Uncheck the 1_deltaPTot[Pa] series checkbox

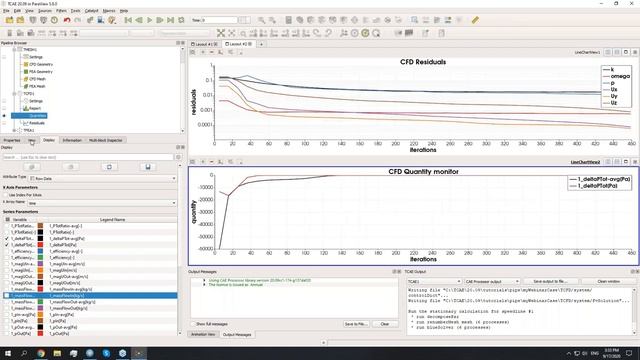7,245
